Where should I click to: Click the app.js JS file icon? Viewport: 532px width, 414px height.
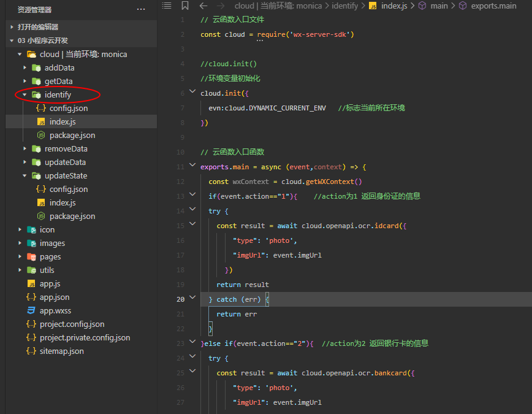31,283
